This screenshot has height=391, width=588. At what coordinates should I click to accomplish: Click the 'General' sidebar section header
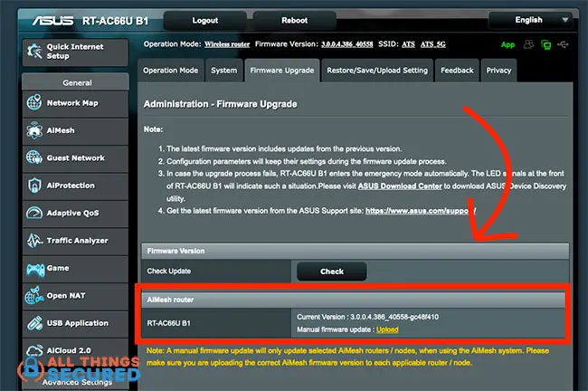point(75,82)
